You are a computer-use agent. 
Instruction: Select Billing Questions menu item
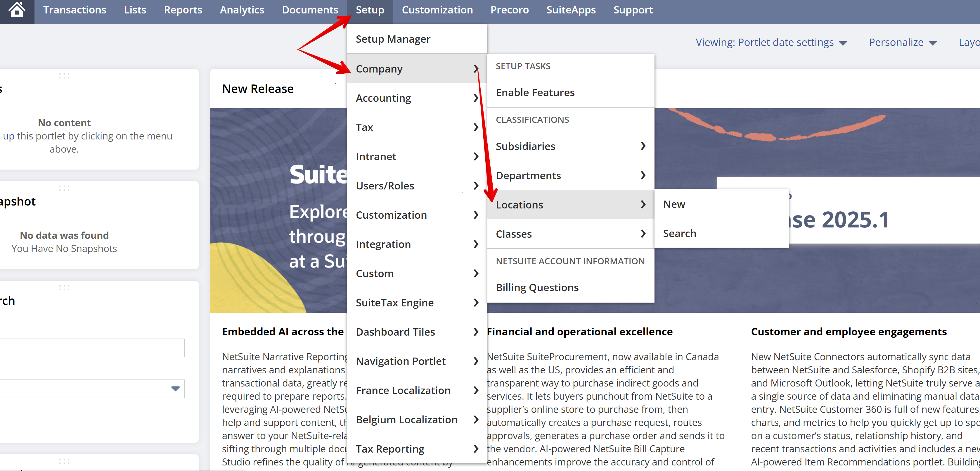pos(571,287)
